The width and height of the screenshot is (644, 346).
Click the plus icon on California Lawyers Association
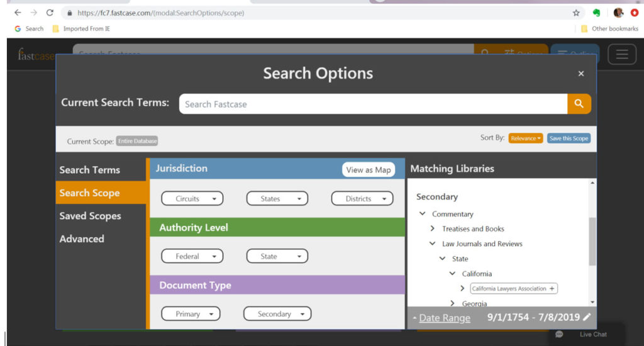point(552,289)
